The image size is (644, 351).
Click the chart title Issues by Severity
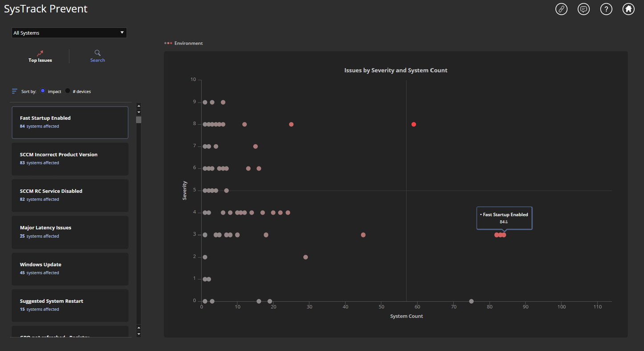[396, 70]
